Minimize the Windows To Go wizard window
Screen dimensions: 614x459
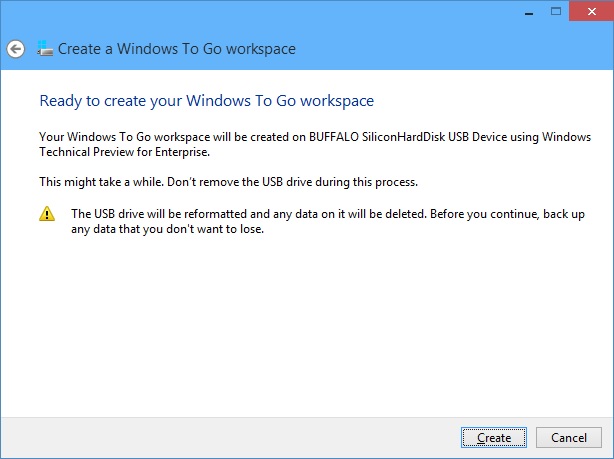point(529,11)
